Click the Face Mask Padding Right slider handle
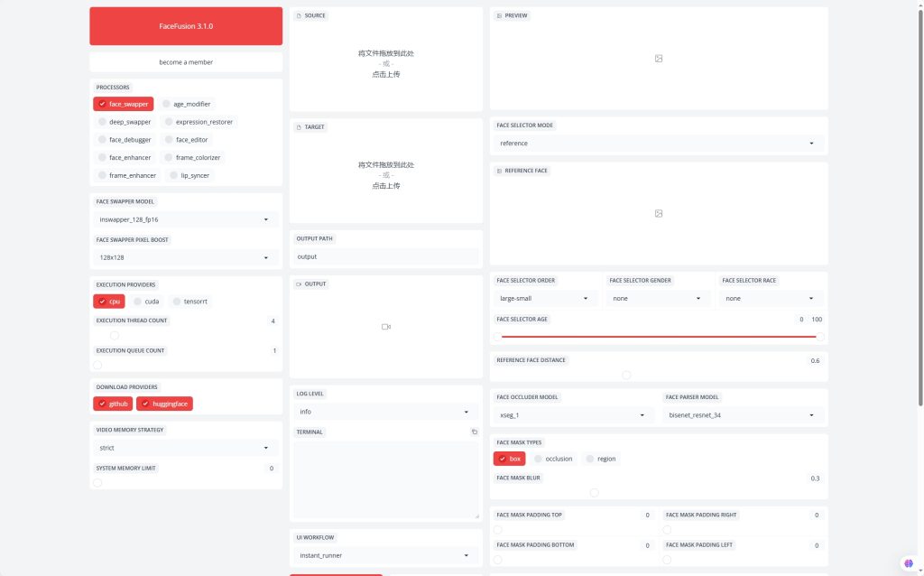Viewport: 924px width, 576px height. click(x=667, y=530)
